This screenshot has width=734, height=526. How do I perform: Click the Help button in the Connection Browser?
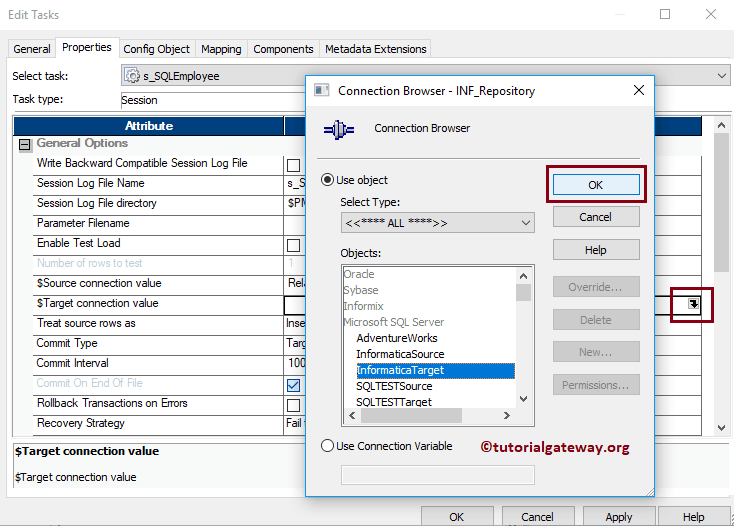click(595, 250)
